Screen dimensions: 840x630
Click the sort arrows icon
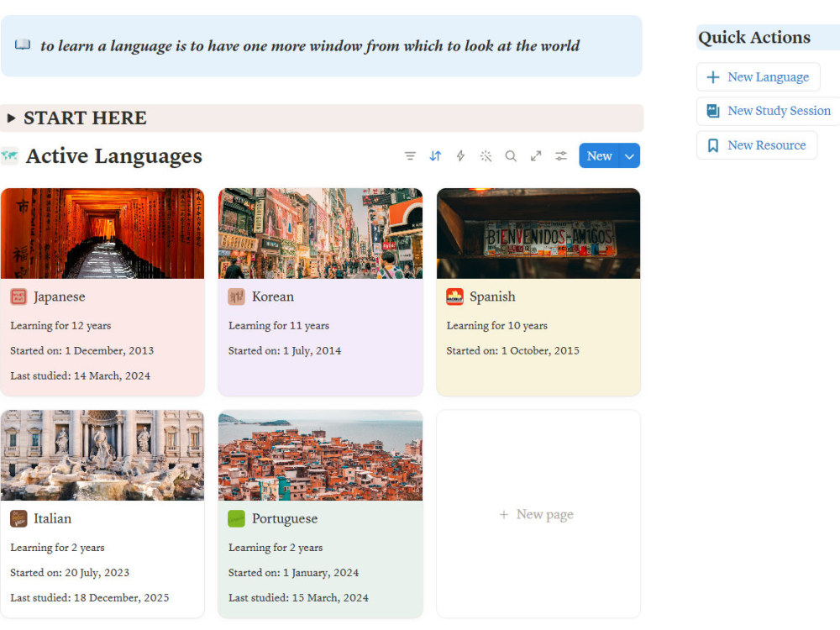tap(435, 156)
